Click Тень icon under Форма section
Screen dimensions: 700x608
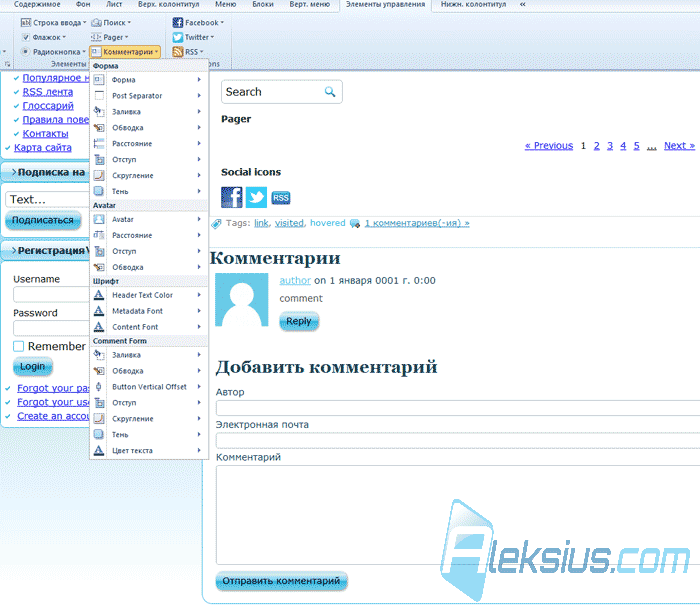tap(99, 191)
